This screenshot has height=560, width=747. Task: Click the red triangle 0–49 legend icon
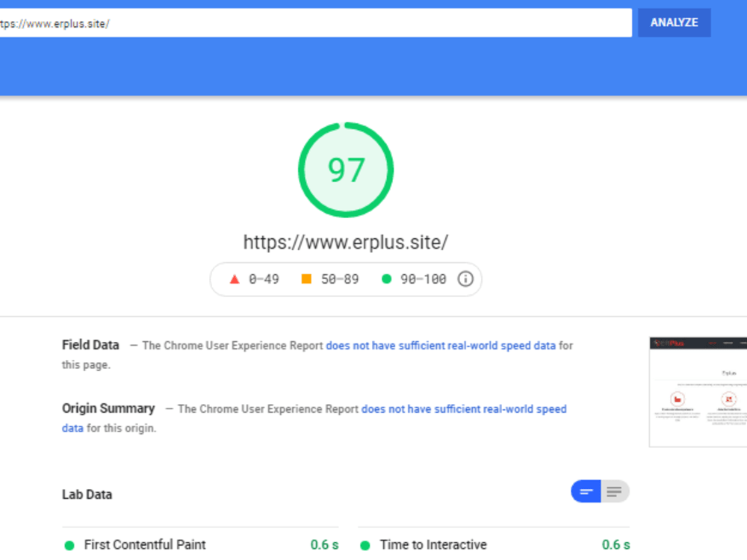point(235,279)
